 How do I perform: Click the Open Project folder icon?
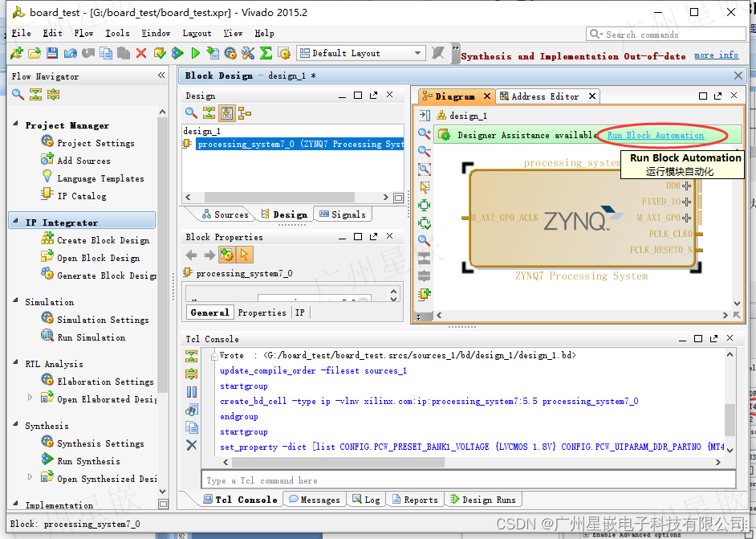click(x=35, y=53)
